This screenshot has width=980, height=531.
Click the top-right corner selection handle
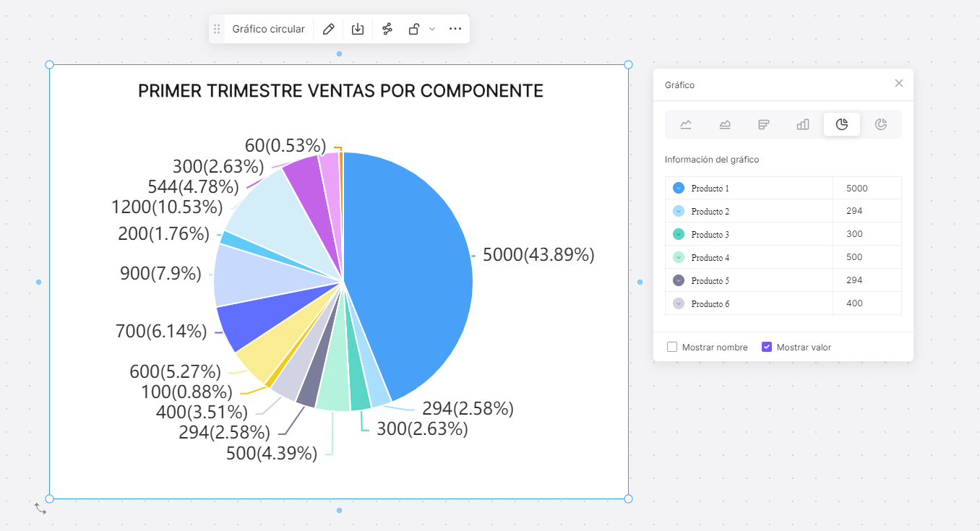point(628,65)
